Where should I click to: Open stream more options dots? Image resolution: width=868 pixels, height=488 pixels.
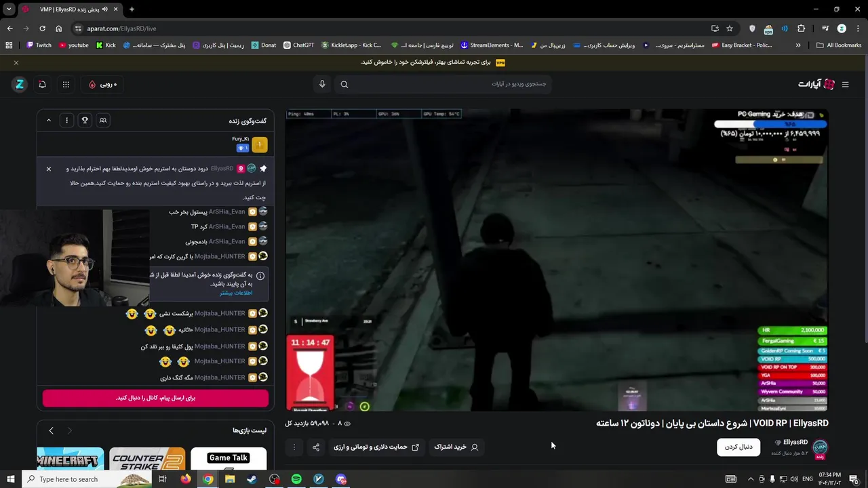294,447
